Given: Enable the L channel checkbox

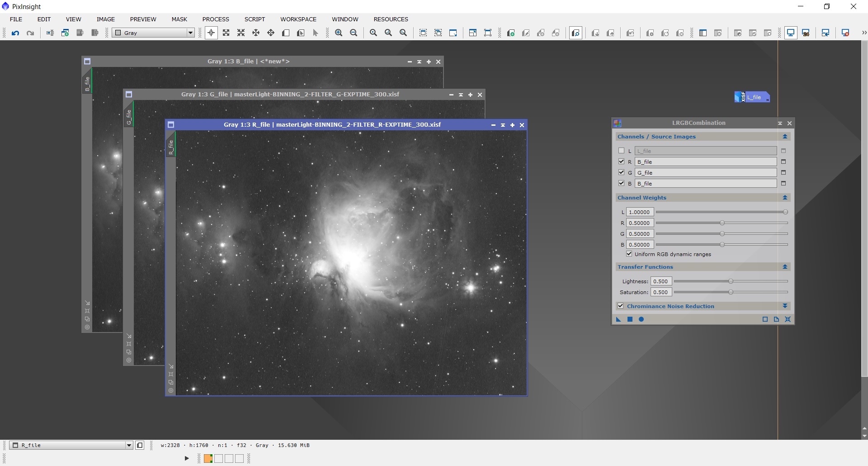Looking at the screenshot, I should (x=621, y=151).
